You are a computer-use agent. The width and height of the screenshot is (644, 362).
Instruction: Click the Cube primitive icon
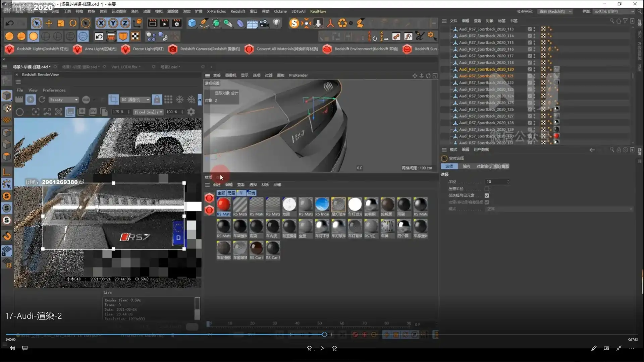click(192, 23)
